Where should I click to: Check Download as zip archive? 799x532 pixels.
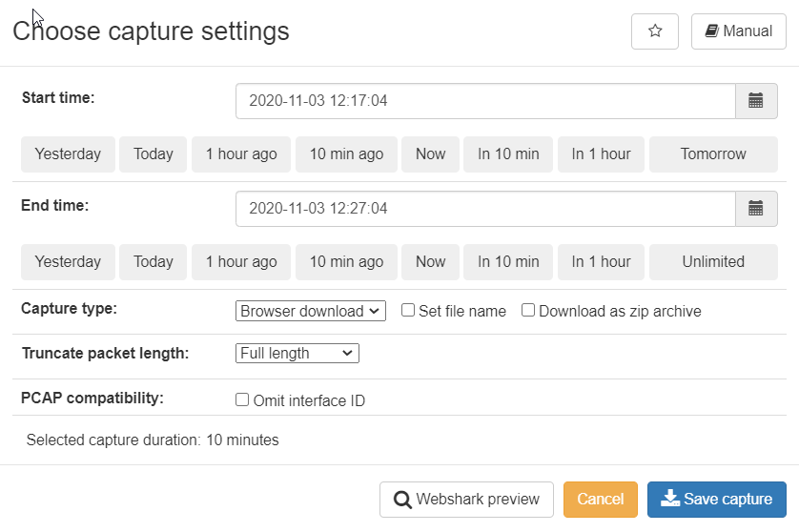[x=528, y=310]
